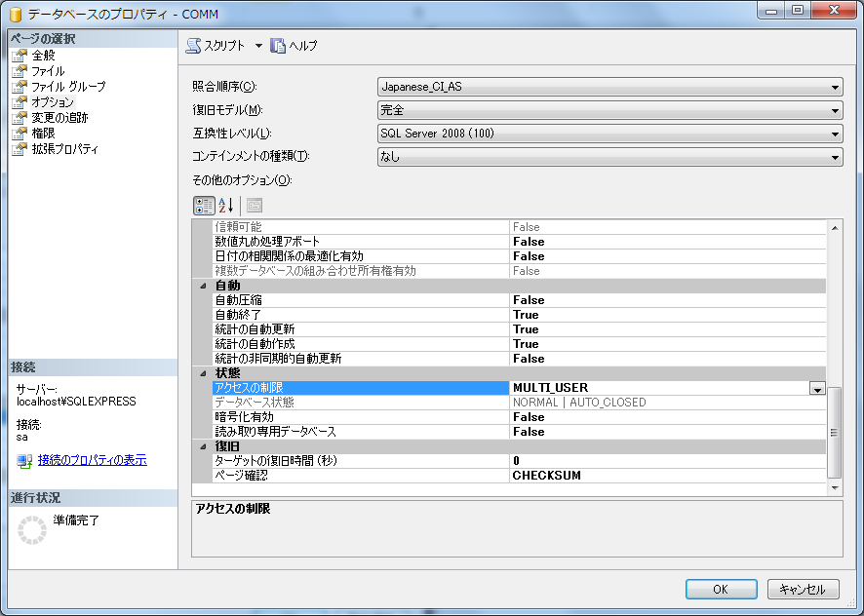
Task: Click the OK button
Action: (721, 590)
